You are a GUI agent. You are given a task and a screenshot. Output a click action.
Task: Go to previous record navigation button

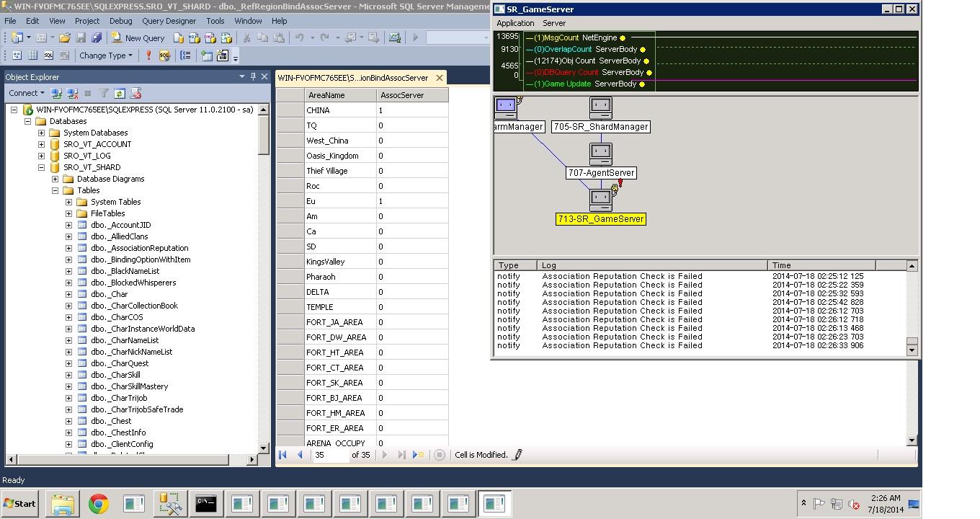pos(300,455)
